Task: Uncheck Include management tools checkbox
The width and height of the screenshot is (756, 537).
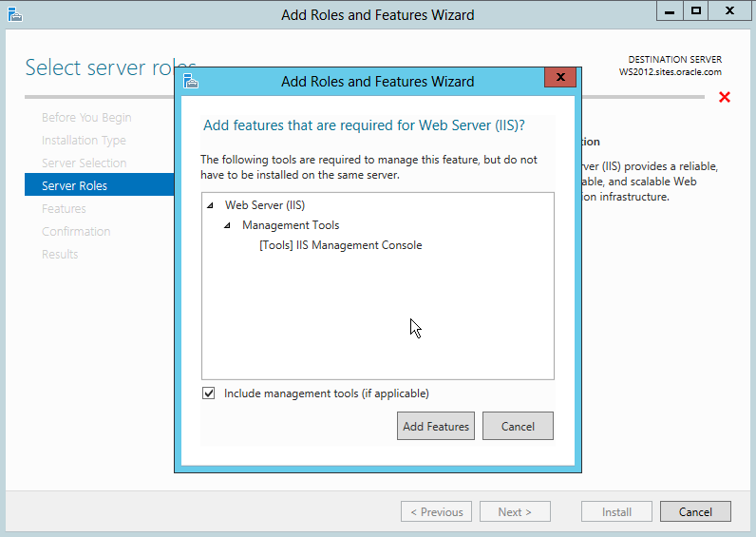Action: coord(209,393)
